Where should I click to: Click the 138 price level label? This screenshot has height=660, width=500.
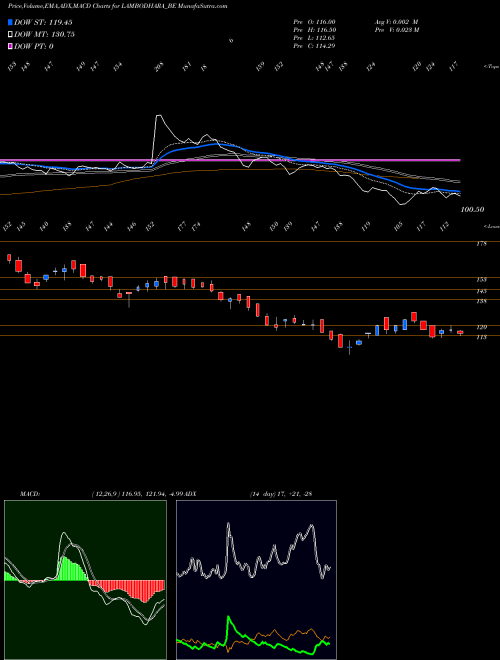coord(481,301)
